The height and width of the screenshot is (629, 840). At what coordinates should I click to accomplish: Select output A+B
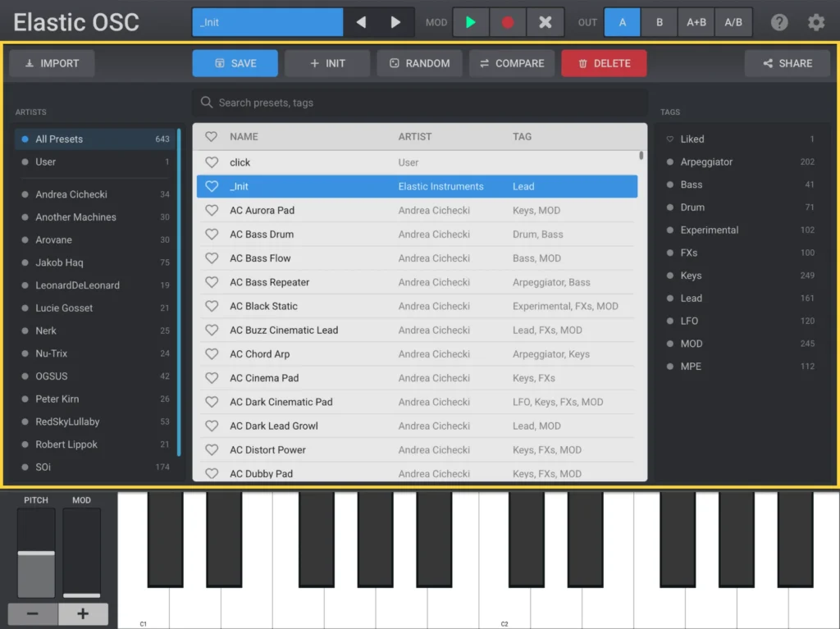click(696, 22)
